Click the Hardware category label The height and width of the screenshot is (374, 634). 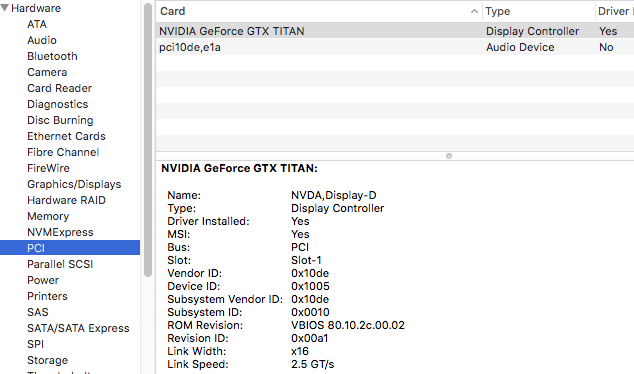click(36, 8)
